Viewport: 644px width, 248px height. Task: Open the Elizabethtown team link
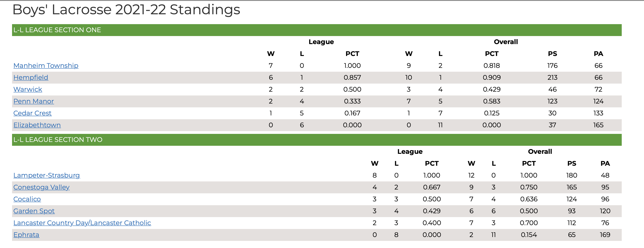37,125
